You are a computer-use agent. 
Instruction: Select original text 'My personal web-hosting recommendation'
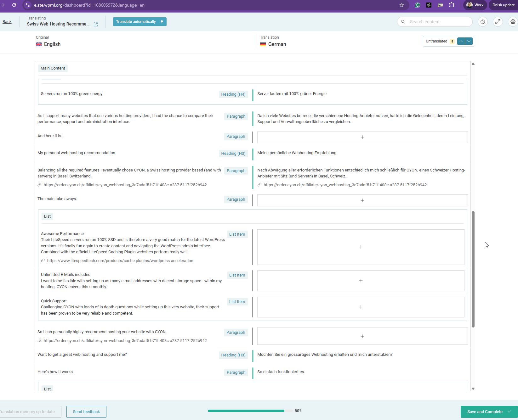[x=76, y=153]
